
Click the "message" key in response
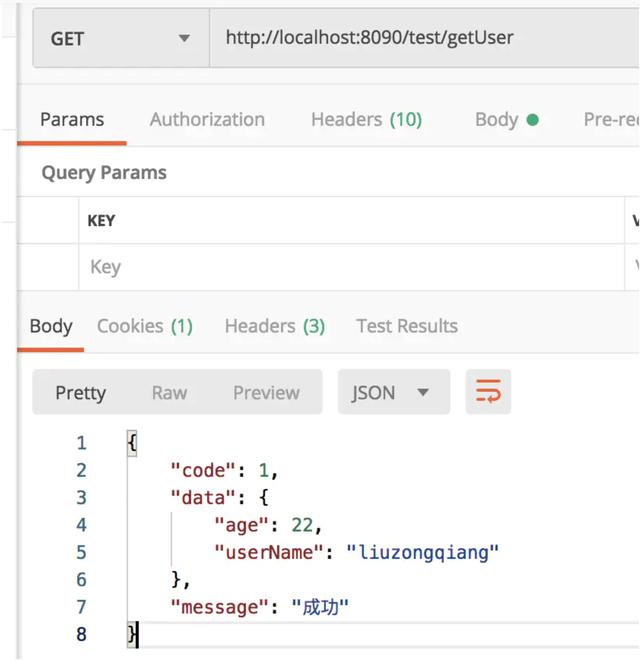[x=219, y=607]
